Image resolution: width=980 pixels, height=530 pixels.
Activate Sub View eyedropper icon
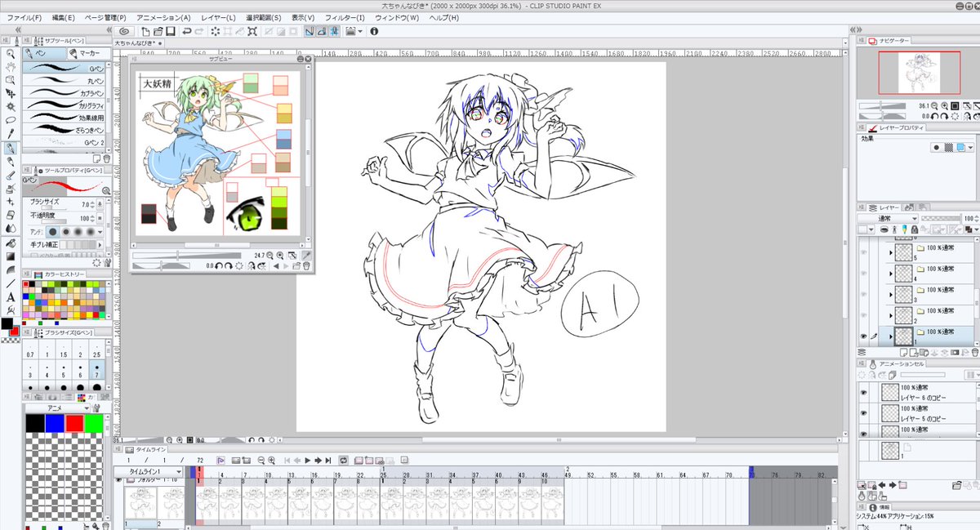pos(305,256)
